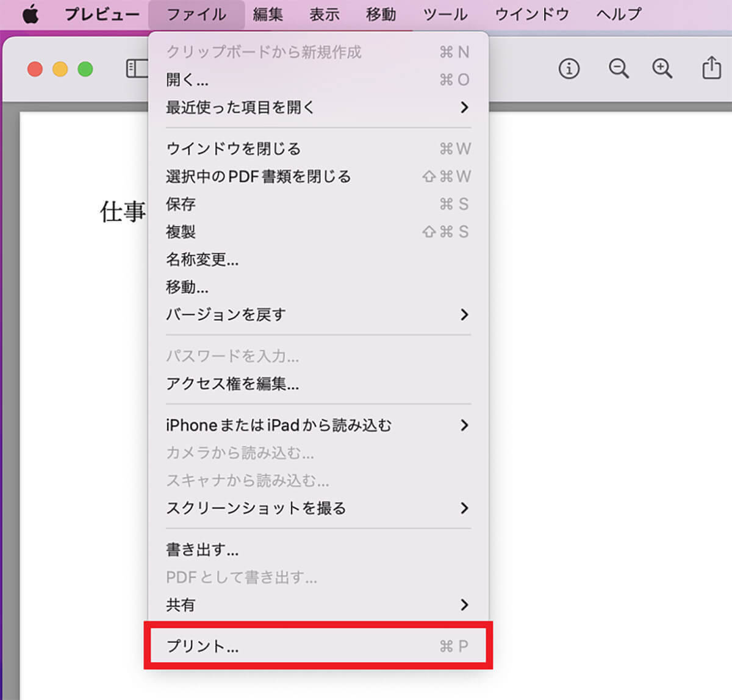Choose アクセス権を編集... entry
The width and height of the screenshot is (732, 700).
(232, 384)
